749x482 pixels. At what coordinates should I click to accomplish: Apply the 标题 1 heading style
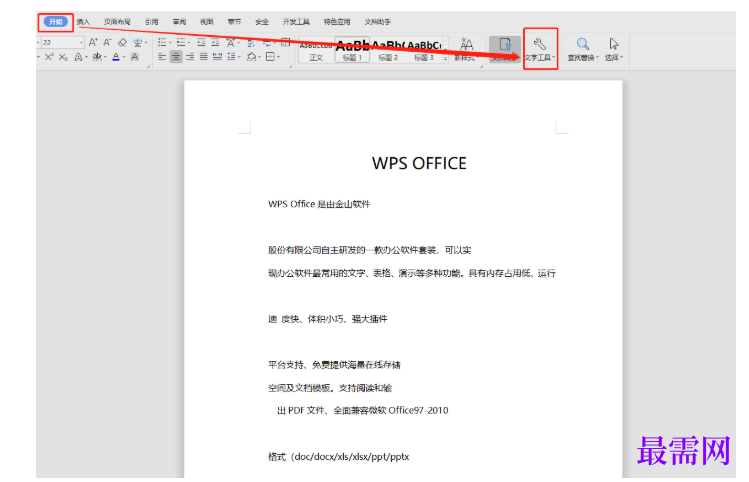pyautogui.click(x=352, y=50)
